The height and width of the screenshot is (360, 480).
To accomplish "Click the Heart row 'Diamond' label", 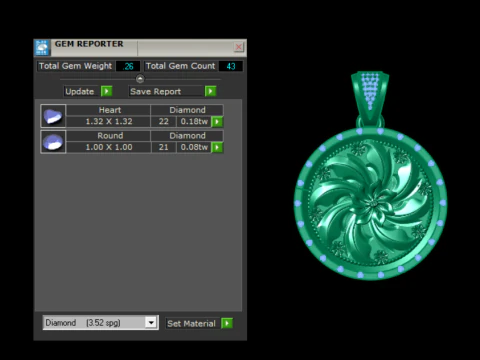I will tap(187, 110).
